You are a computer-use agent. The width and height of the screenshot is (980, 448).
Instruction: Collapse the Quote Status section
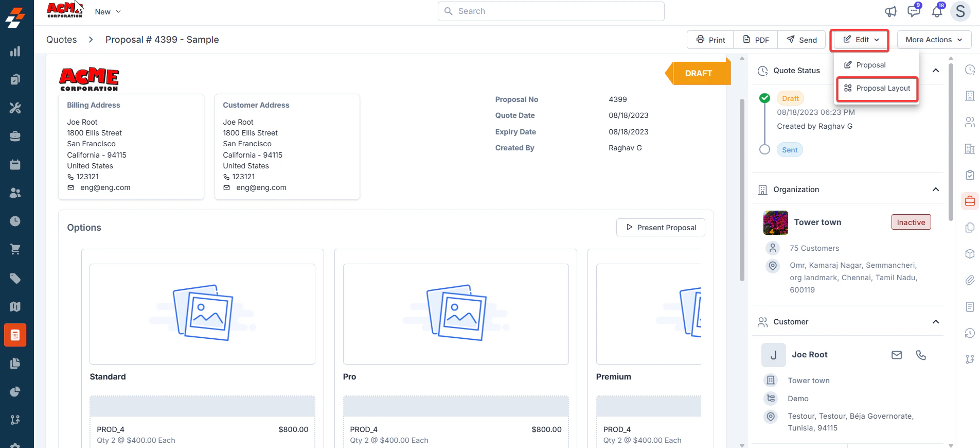(936, 71)
